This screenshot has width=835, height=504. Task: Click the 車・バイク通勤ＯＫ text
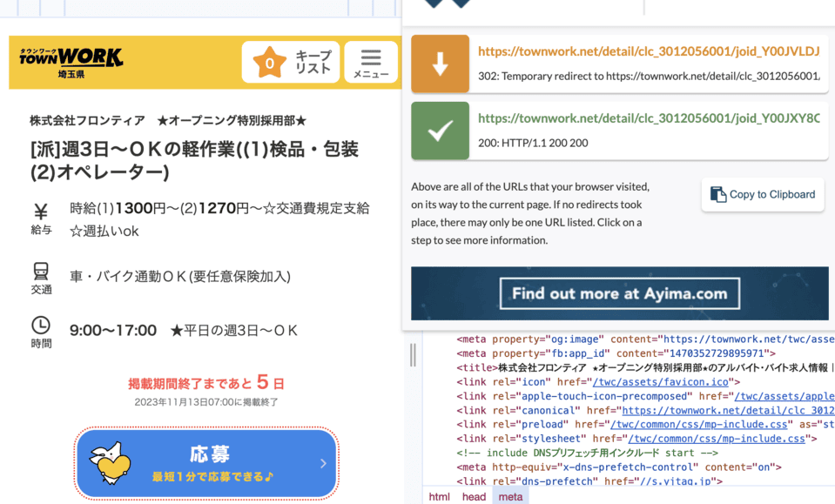[x=180, y=277]
